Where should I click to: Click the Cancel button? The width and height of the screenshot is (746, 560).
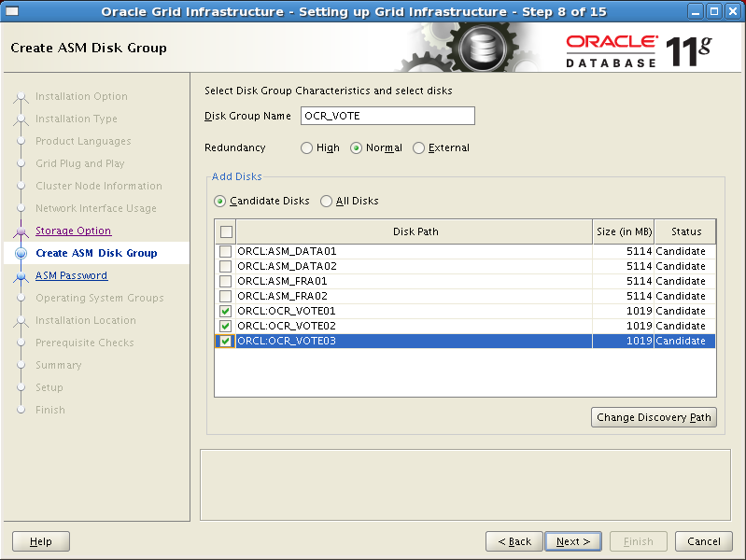(x=704, y=541)
